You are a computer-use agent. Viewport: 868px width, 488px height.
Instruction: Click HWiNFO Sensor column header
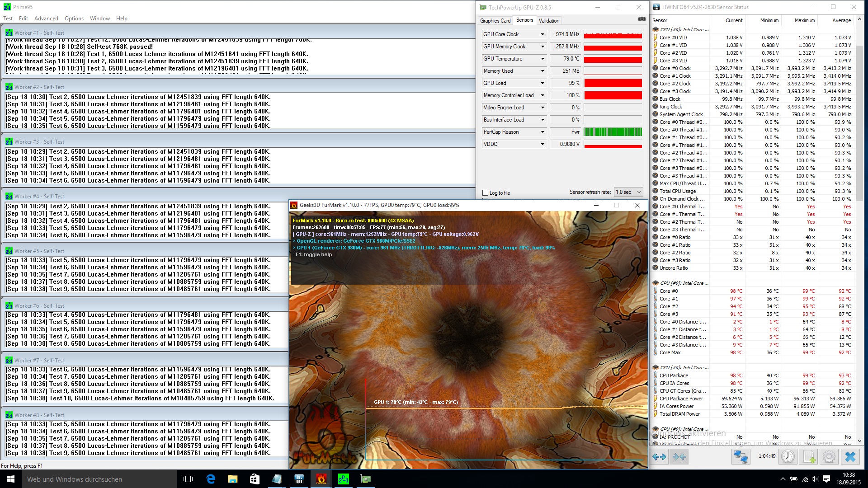tap(679, 20)
